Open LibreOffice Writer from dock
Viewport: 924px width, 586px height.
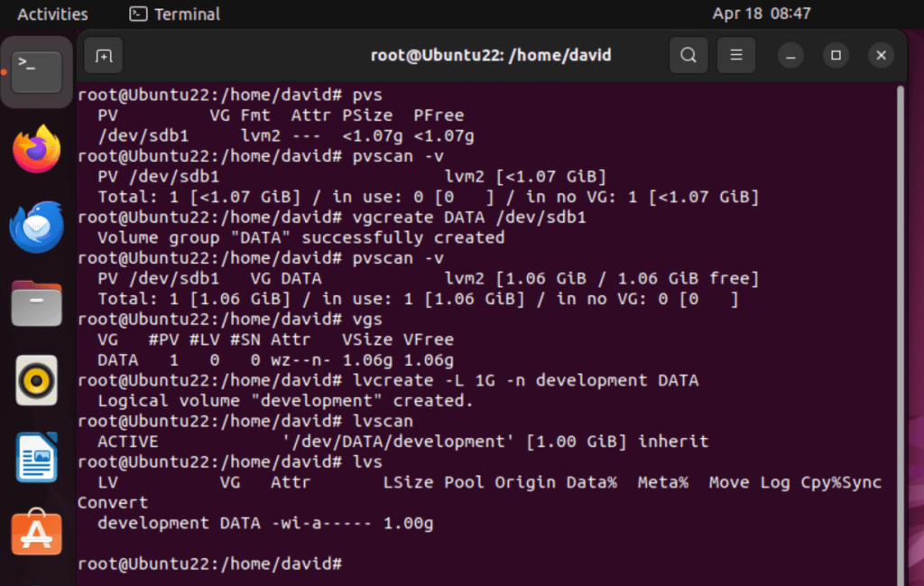pyautogui.click(x=36, y=457)
